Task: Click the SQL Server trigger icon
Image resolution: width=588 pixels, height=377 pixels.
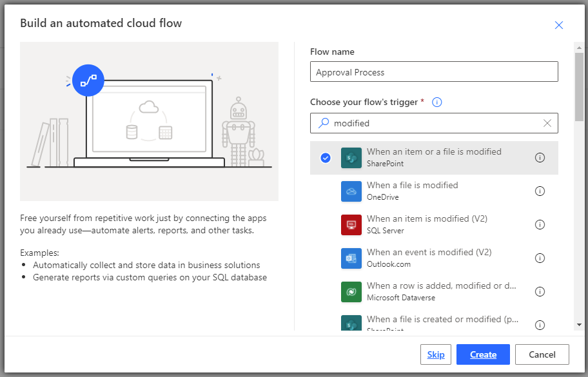Action: [351, 225]
